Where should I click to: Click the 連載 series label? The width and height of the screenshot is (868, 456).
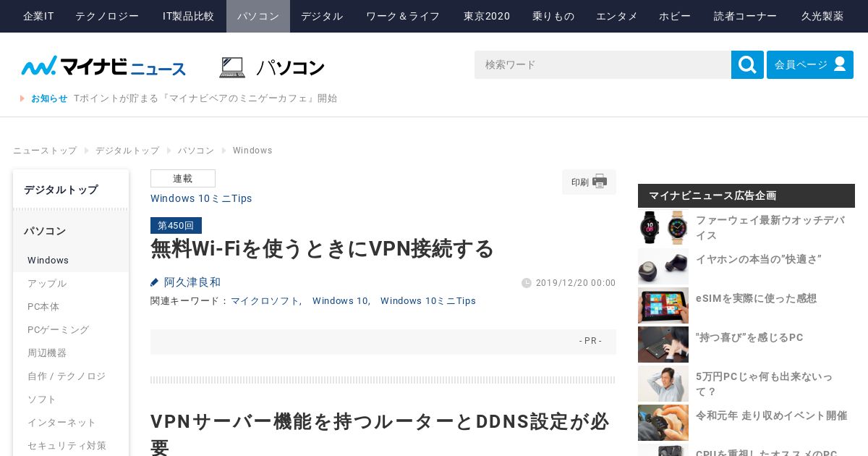(x=183, y=179)
